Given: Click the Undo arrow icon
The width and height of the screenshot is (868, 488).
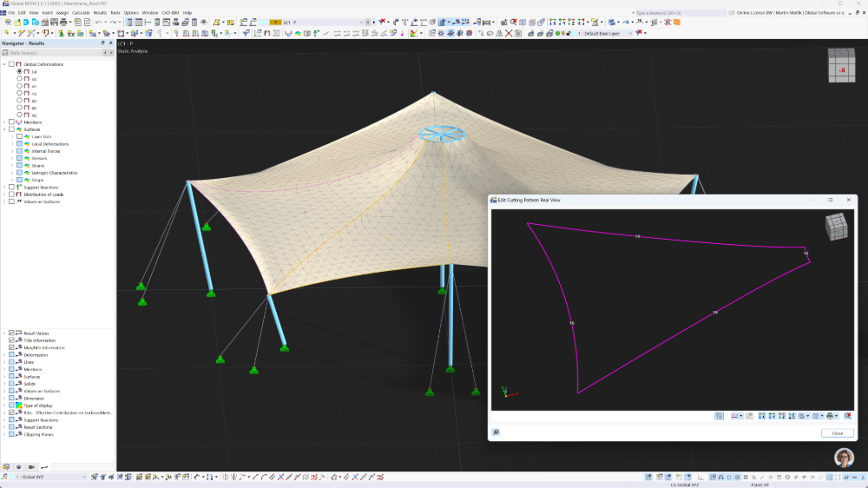Looking at the screenshot, I should [99, 23].
